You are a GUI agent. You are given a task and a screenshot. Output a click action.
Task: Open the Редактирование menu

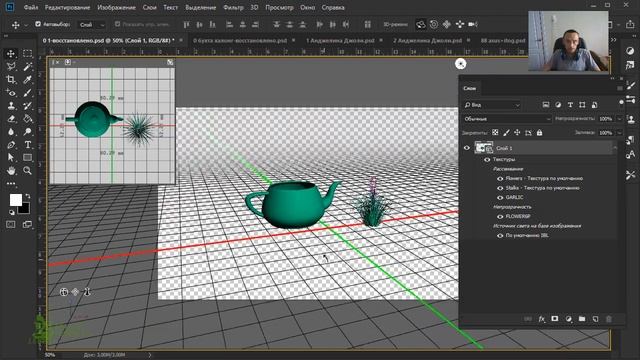(x=67, y=7)
